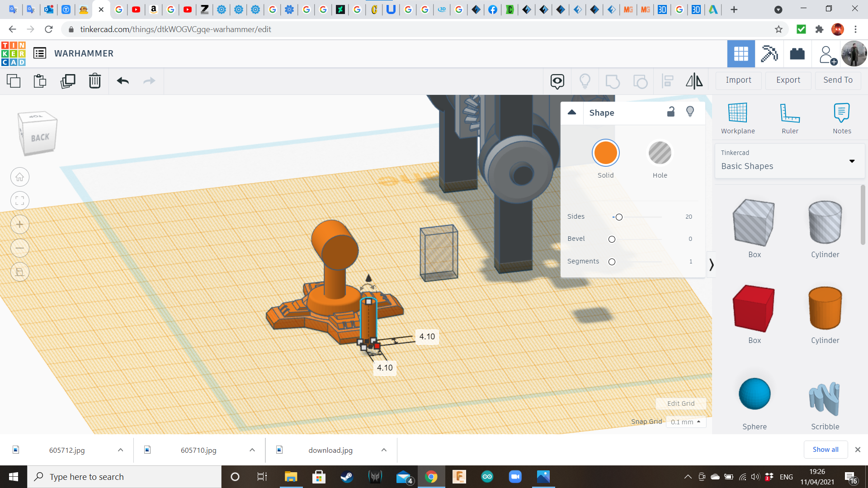Switch to the Blocks (Minecraft pickaxe) view
868x488 pixels.
(769, 54)
